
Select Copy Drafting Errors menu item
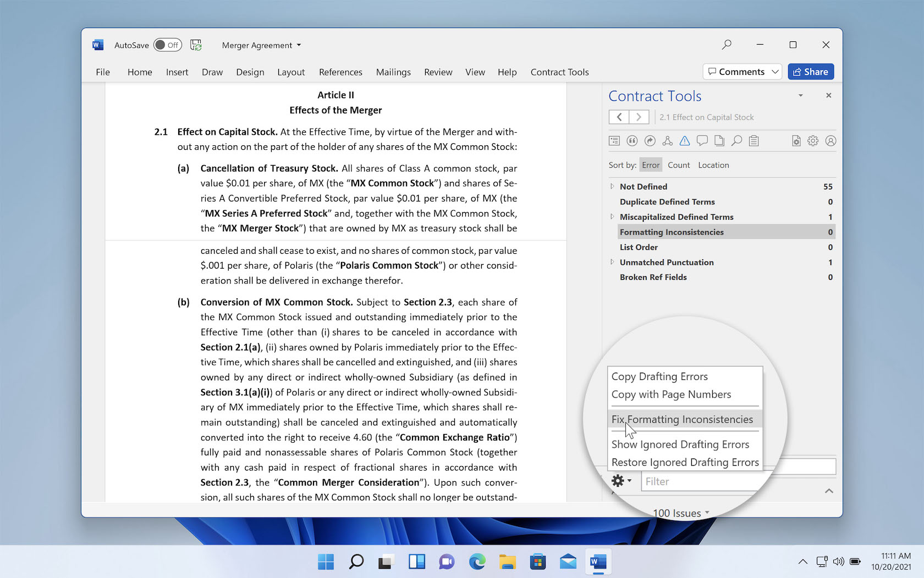pos(685,377)
